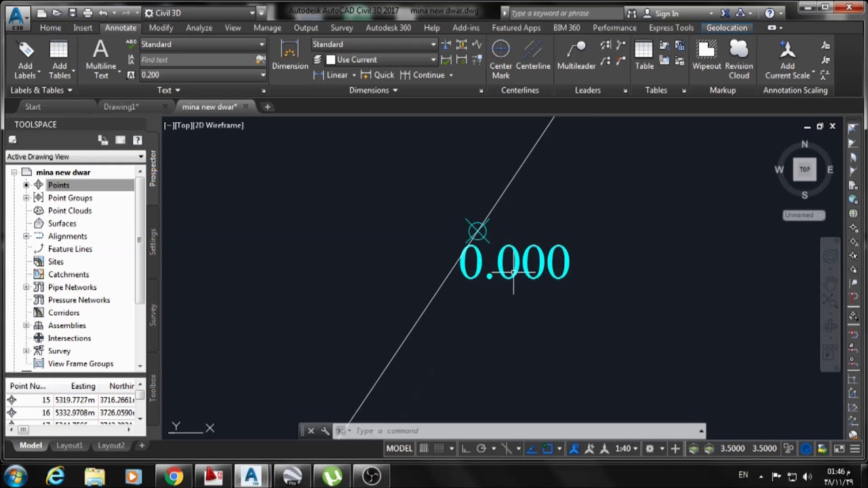The width and height of the screenshot is (868, 488).
Task: Open Chrome from the taskbar
Action: pos(173,476)
